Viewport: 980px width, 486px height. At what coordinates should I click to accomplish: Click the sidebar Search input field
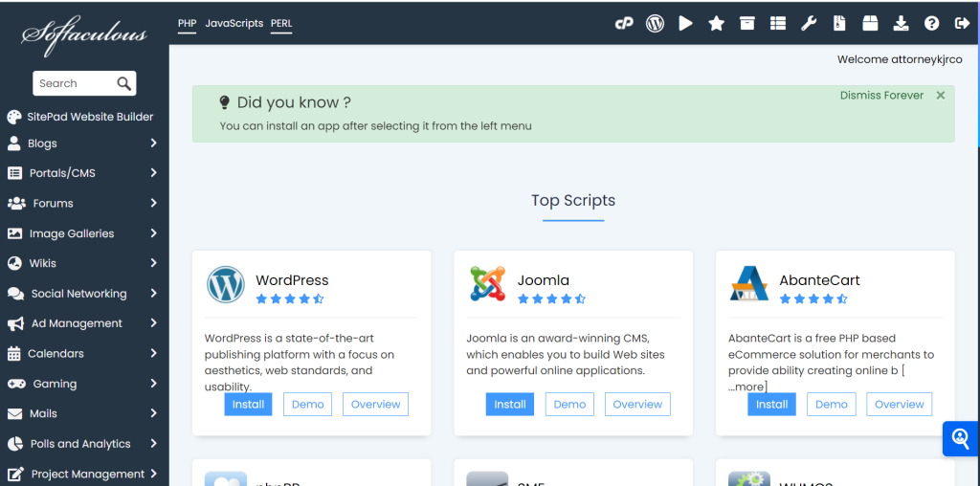point(73,83)
